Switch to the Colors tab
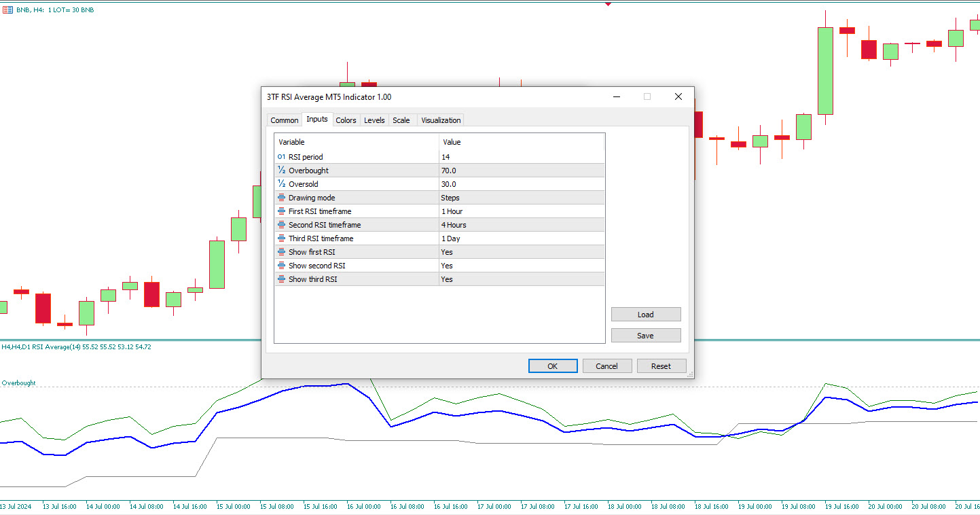Image resolution: width=980 pixels, height=515 pixels. [346, 120]
